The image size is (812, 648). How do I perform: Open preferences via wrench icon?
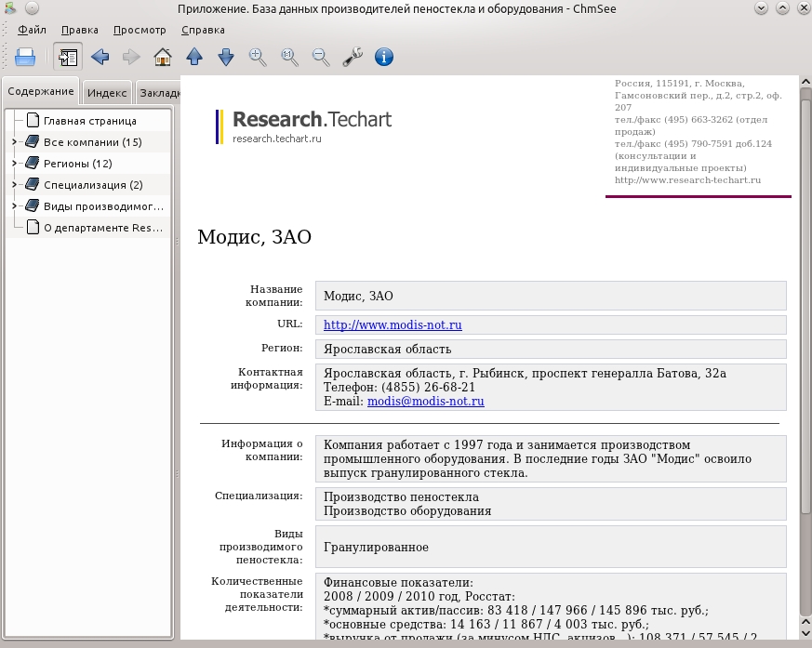click(x=353, y=57)
